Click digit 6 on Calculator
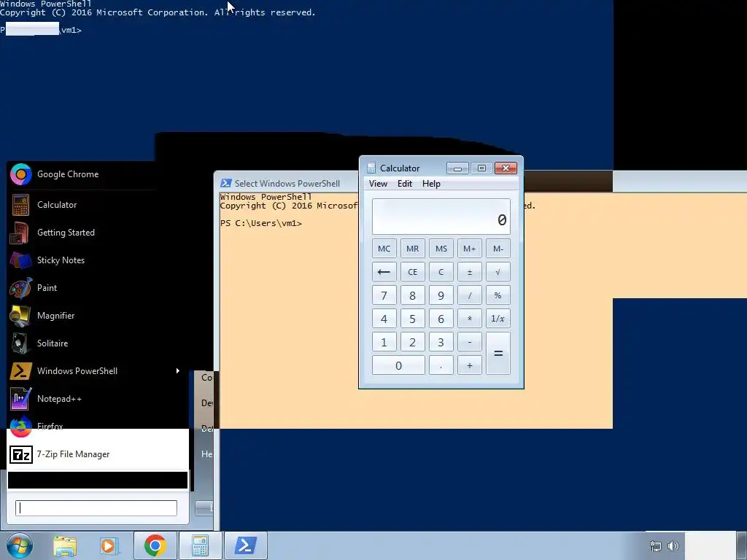 coord(441,319)
